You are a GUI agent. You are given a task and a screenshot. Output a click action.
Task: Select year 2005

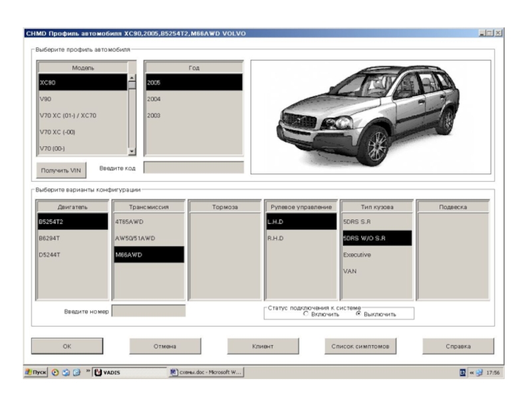(194, 82)
